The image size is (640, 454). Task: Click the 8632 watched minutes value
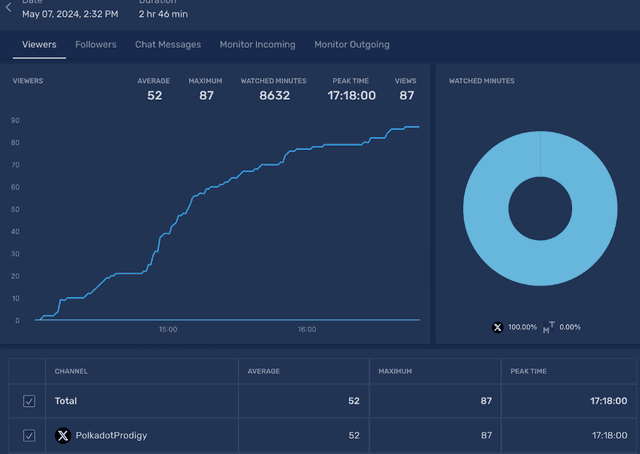click(x=275, y=96)
